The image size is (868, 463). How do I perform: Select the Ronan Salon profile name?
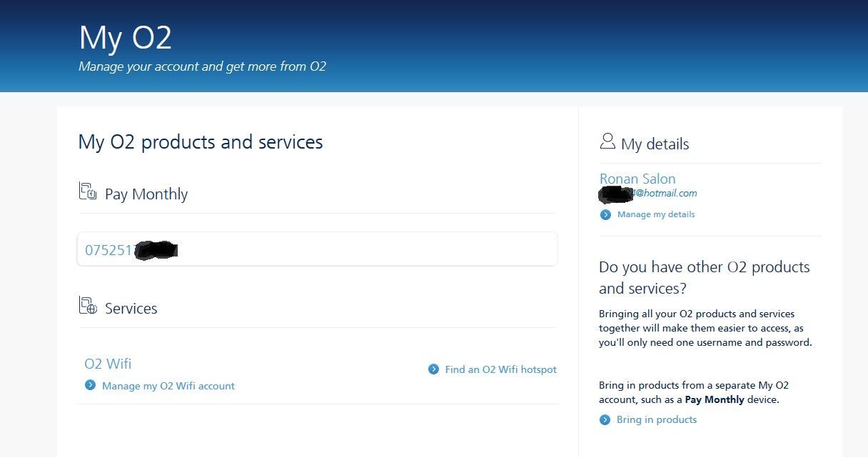click(x=637, y=179)
